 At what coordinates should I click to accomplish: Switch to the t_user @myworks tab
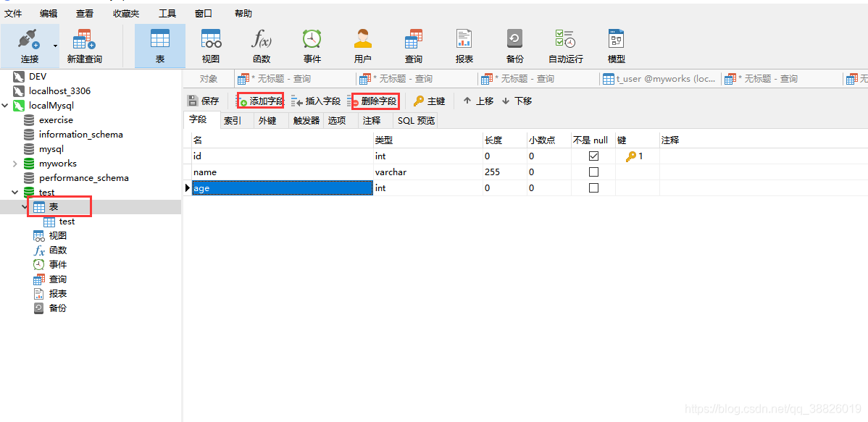[662, 79]
